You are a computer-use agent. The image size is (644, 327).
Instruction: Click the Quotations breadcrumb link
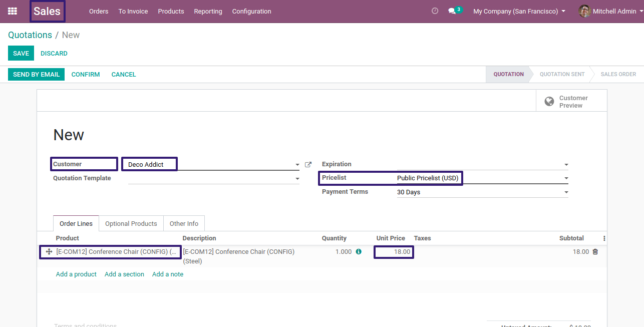click(x=30, y=35)
